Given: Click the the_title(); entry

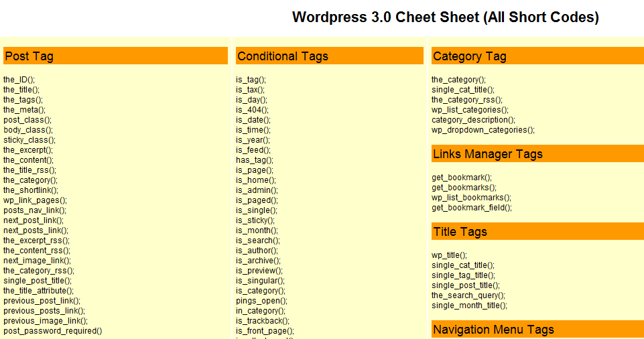Looking at the screenshot, I should [x=21, y=90].
